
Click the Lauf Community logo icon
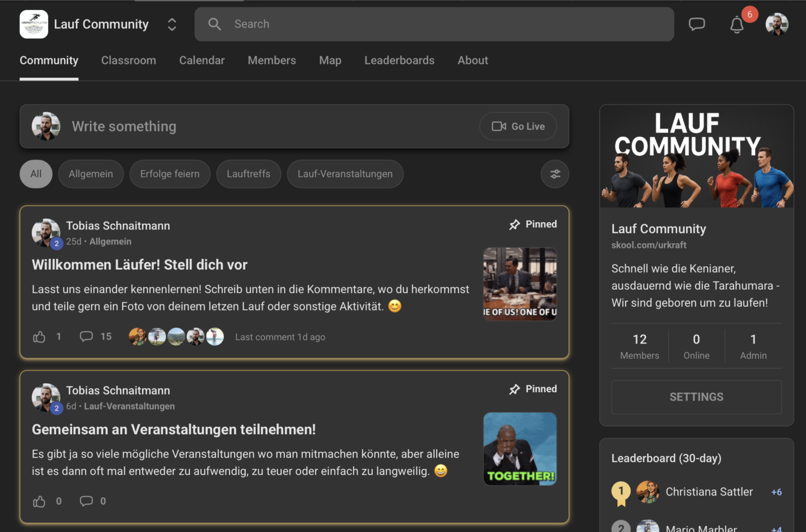[x=34, y=24]
